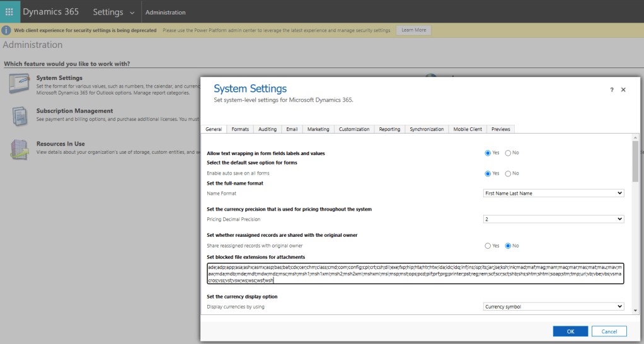Image resolution: width=644 pixels, height=344 pixels.
Task: Open the Name Format dropdown
Action: pos(553,193)
